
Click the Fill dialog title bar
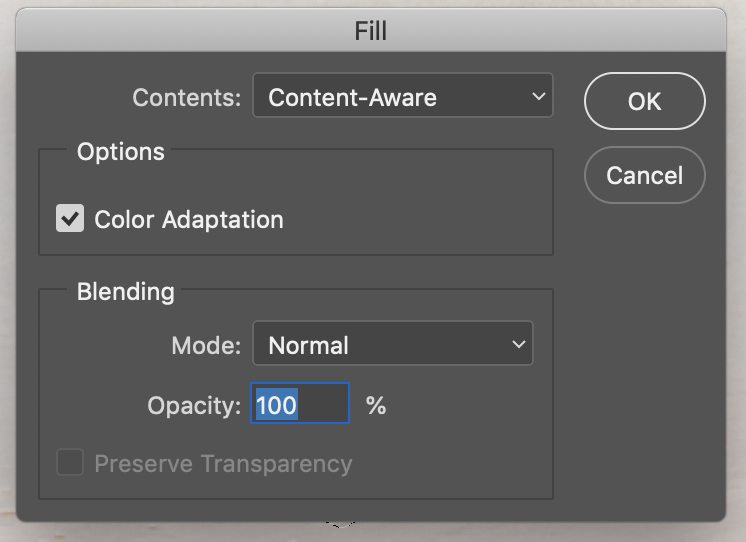pos(371,30)
